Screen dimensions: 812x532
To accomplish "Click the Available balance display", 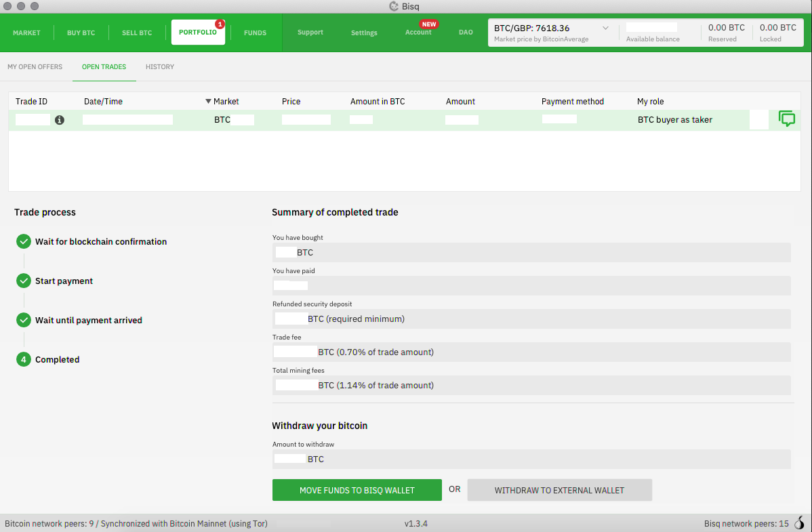I will (653, 32).
